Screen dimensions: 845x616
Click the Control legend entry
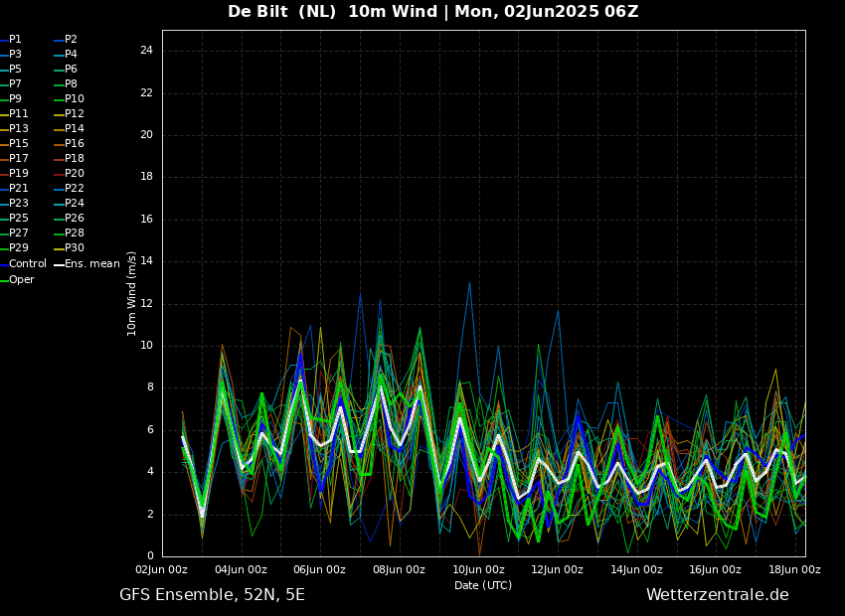(x=27, y=264)
